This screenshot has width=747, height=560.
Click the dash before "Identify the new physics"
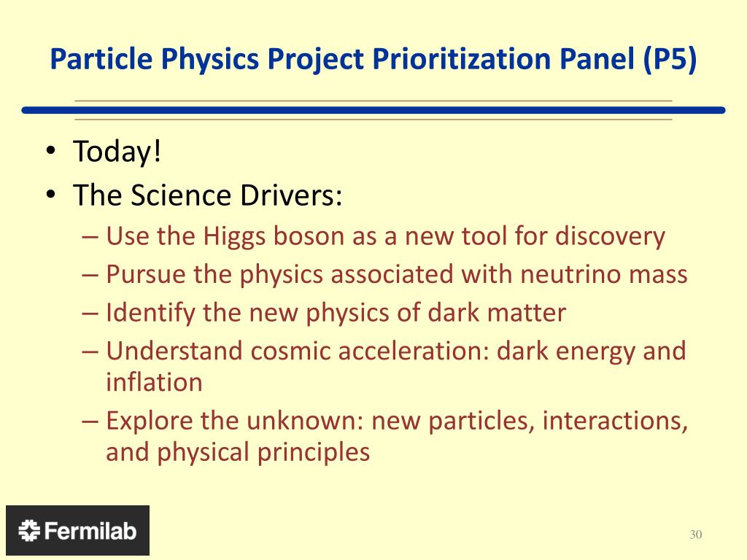[x=90, y=314]
